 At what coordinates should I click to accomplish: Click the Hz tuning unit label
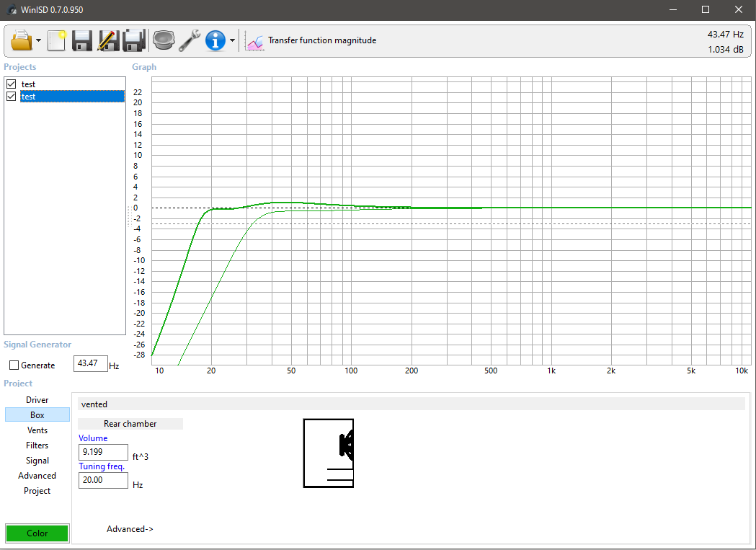point(138,485)
